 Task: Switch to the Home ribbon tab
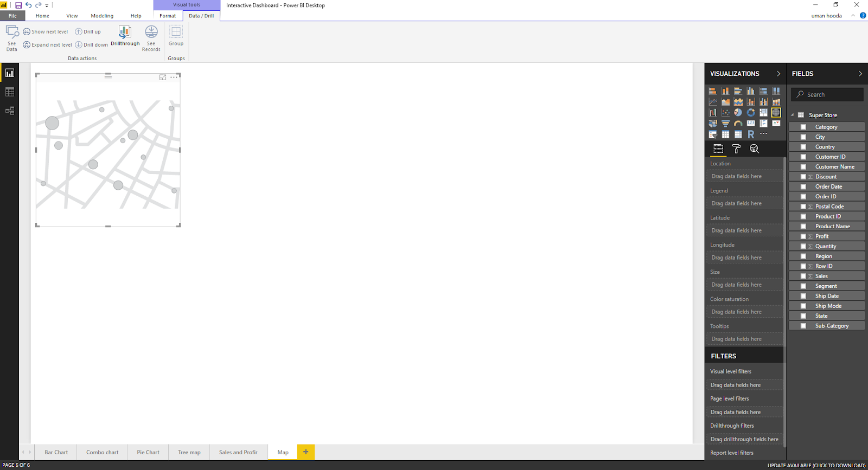pyautogui.click(x=42, y=16)
